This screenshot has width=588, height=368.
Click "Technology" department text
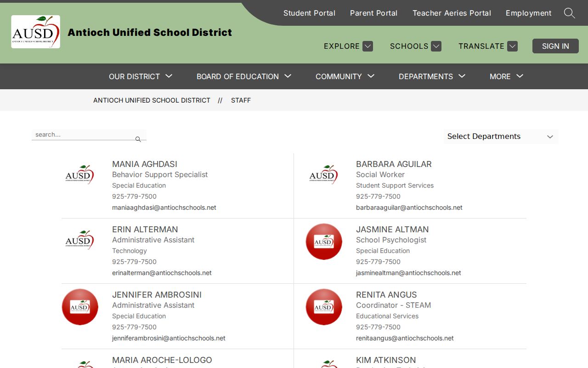(129, 251)
